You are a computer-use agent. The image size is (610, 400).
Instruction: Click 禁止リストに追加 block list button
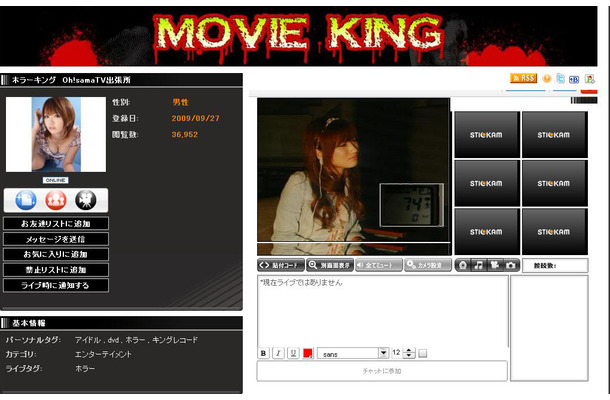point(56,270)
